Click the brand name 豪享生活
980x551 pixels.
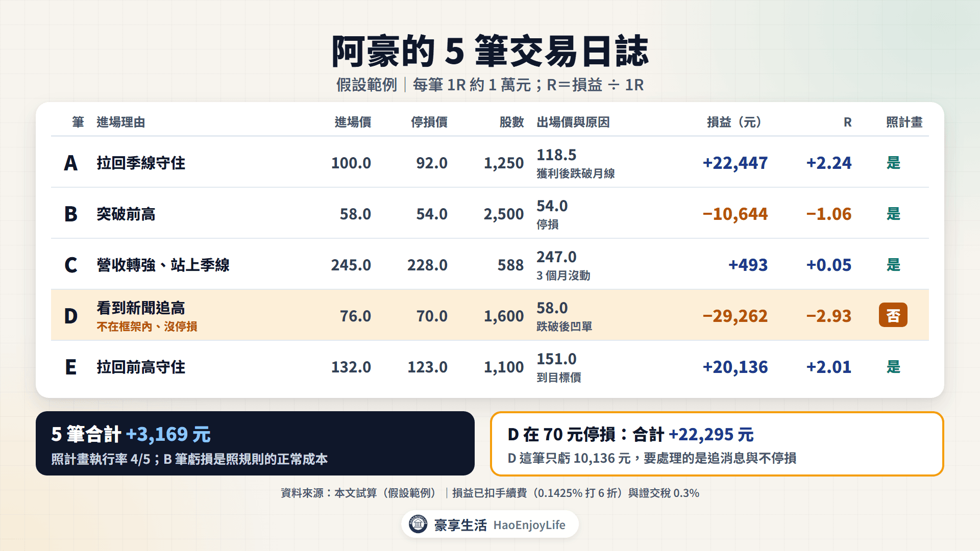(x=460, y=525)
